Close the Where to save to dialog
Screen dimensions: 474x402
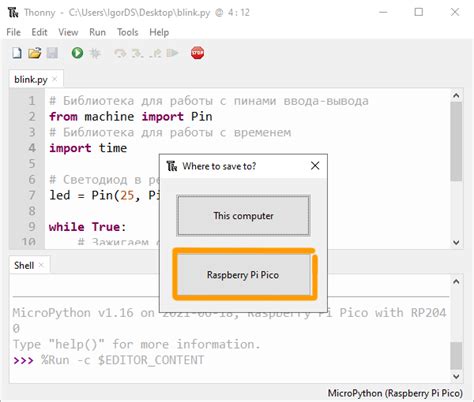[x=315, y=166]
